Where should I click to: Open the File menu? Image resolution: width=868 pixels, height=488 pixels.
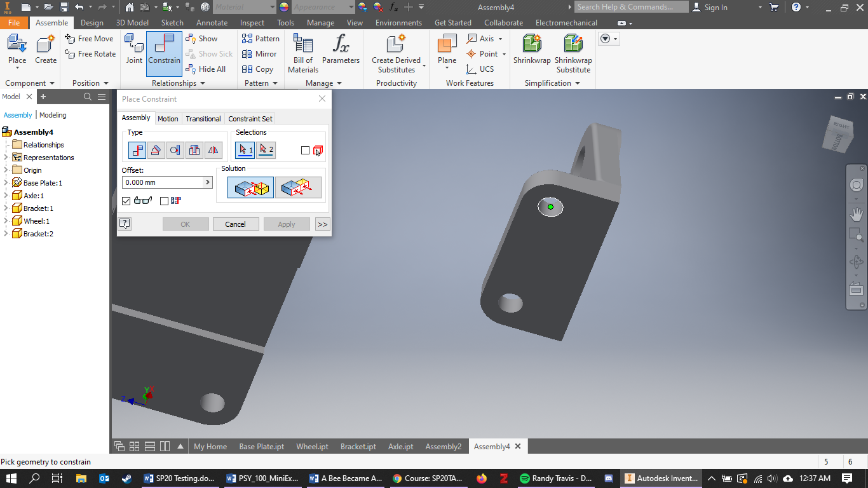tap(14, 23)
